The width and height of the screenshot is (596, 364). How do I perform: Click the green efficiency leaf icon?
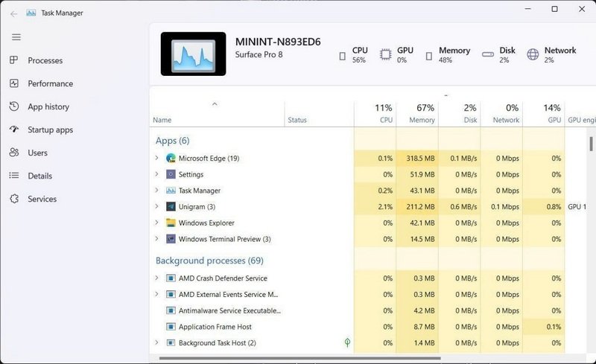point(347,342)
